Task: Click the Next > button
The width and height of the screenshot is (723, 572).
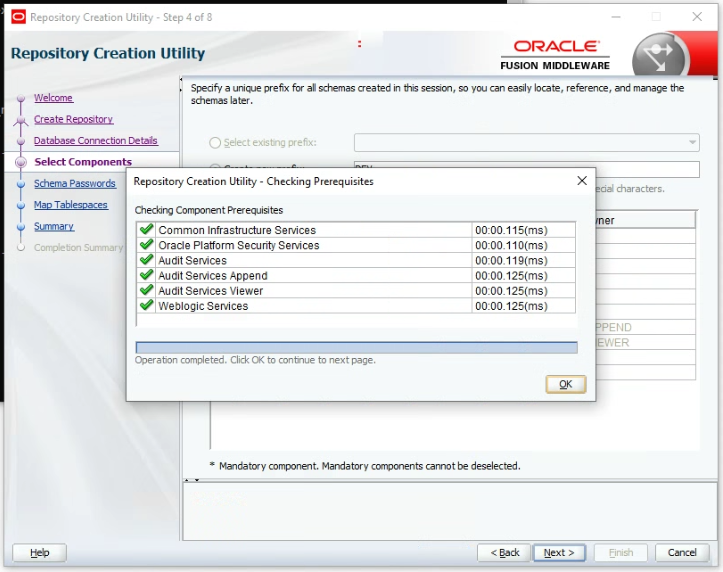Action: (x=559, y=552)
